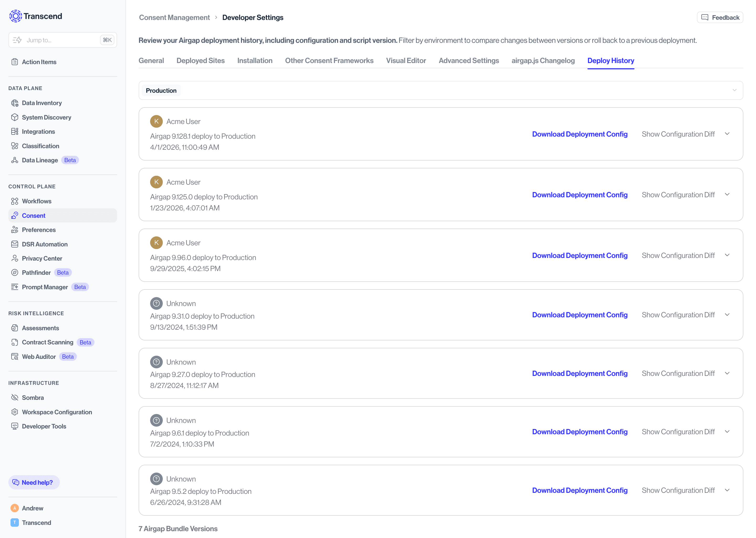Click Developer Settings breadcrumb text
The height and width of the screenshot is (538, 756).
(x=253, y=18)
